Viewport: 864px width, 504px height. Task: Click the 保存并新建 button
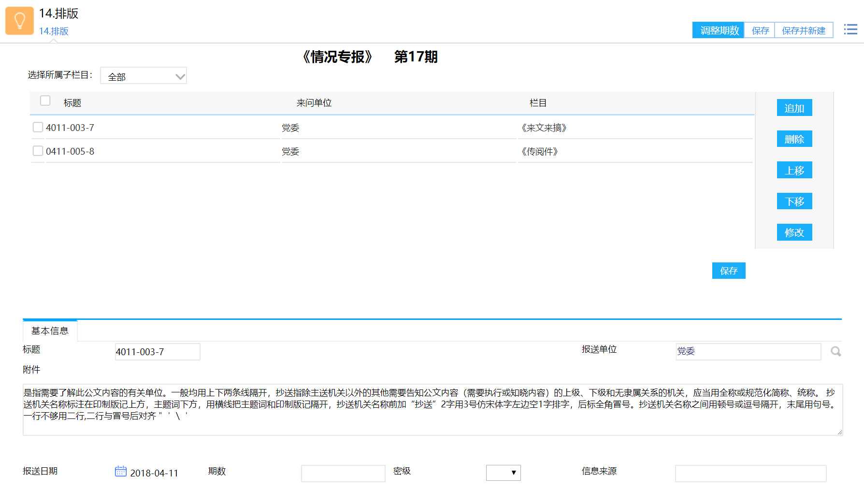[803, 30]
